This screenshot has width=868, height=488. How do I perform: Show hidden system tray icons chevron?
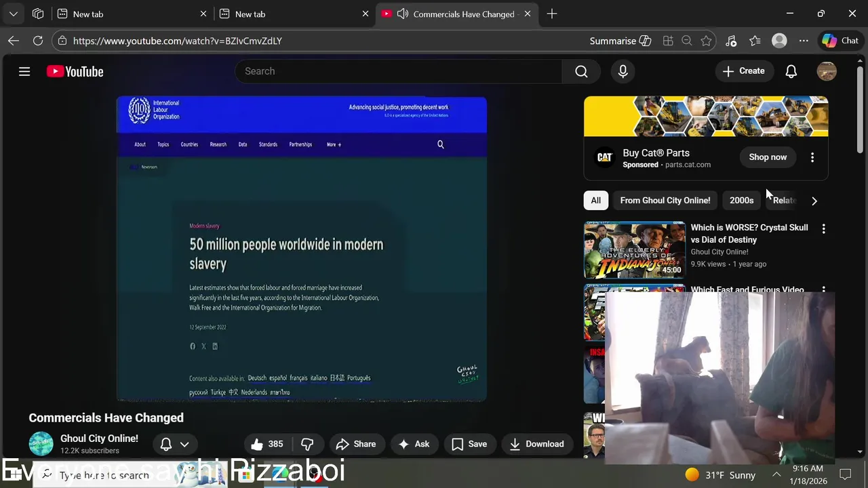776,474
